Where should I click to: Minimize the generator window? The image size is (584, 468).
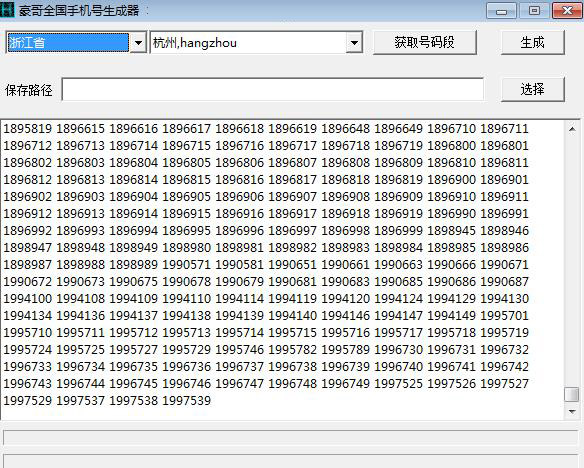point(501,11)
